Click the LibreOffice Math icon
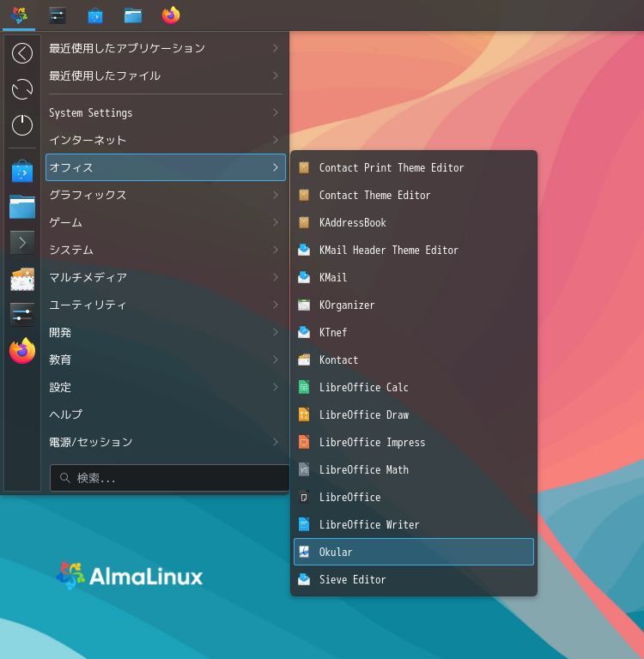The width and height of the screenshot is (644, 659). (304, 469)
